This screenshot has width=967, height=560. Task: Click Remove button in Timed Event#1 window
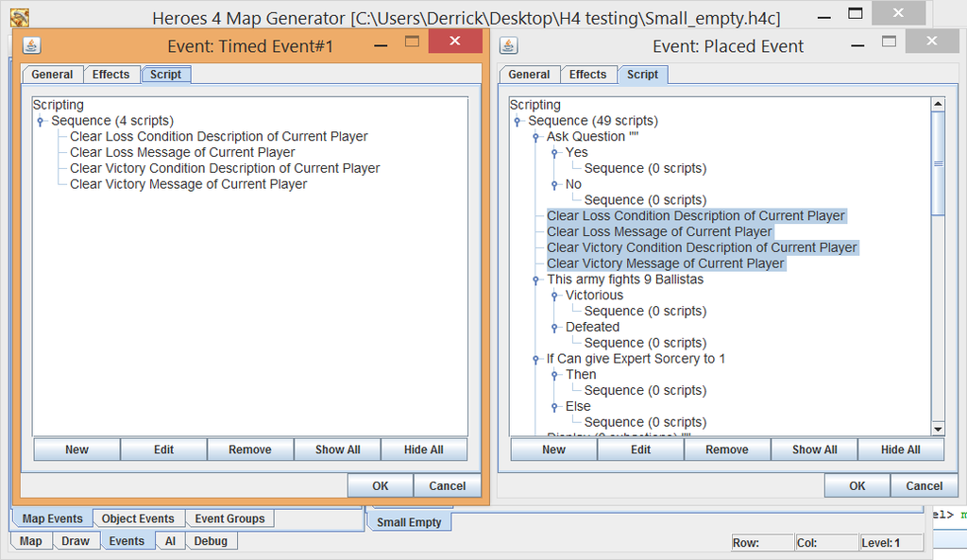click(249, 450)
